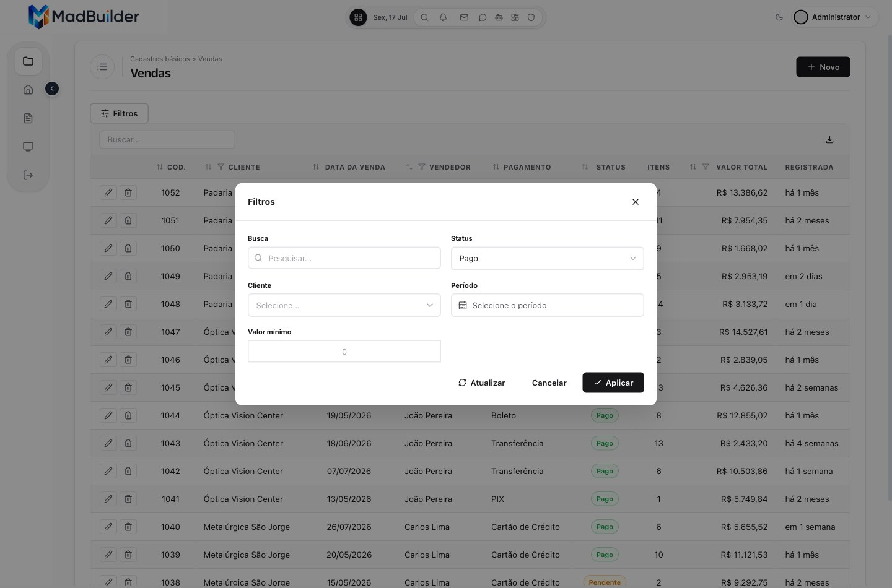Click the Busca Pesquisar input field
The width and height of the screenshot is (892, 588).
point(344,258)
